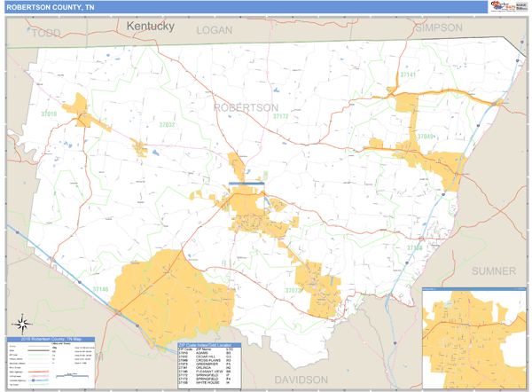532x392 pixels.
Task: Click ZIP code label 37141 on map
Action: (408, 74)
